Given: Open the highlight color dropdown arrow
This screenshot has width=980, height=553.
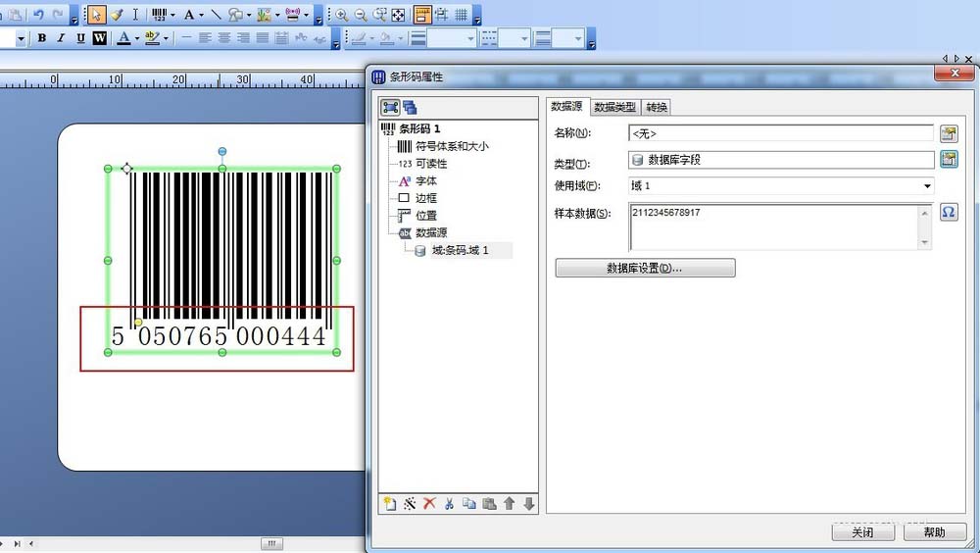Looking at the screenshot, I should coord(166,38).
